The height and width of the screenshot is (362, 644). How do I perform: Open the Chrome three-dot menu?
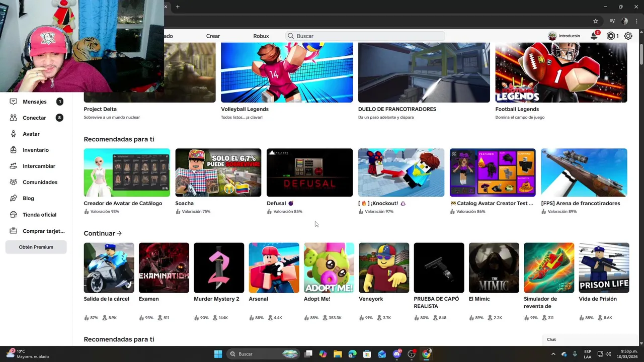pyautogui.click(x=636, y=21)
